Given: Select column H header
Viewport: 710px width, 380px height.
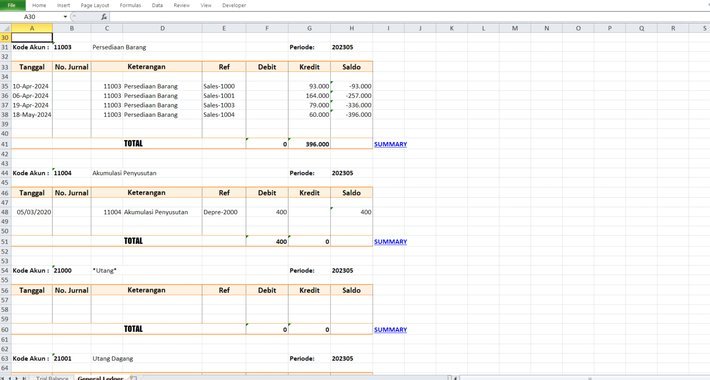Looking at the screenshot, I should [x=351, y=28].
